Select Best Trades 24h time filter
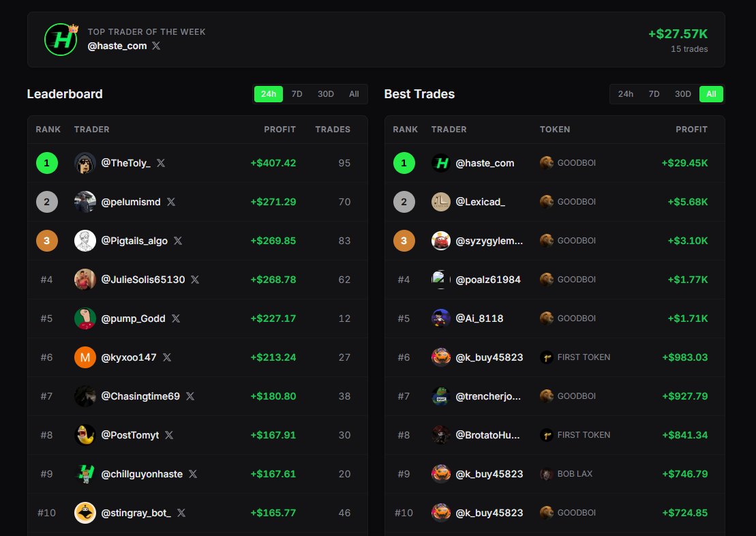This screenshot has height=536, width=756. click(626, 94)
